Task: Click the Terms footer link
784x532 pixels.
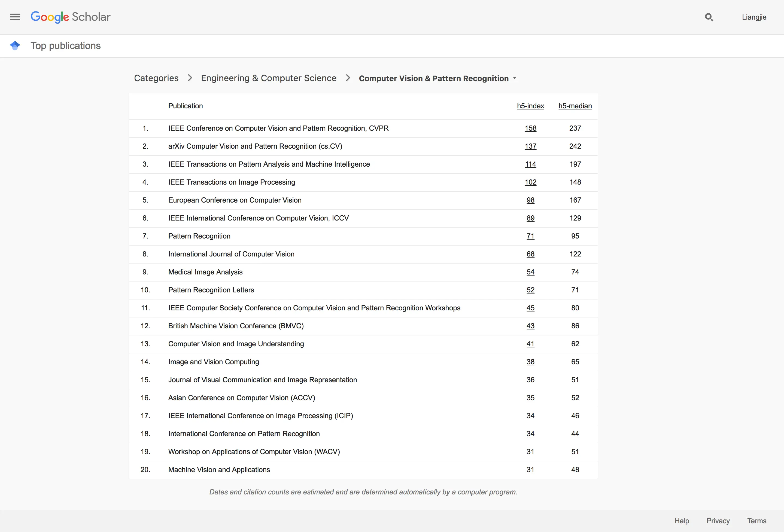Action: pos(756,521)
